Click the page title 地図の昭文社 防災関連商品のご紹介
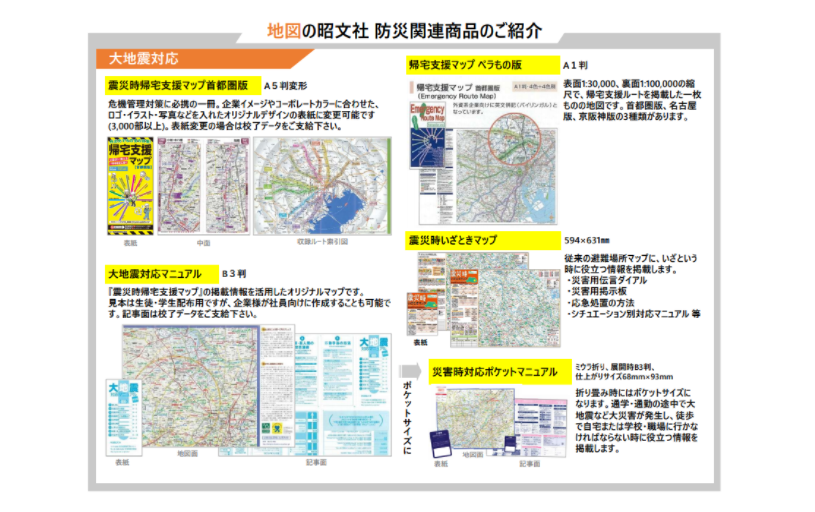The height and width of the screenshot is (512, 815). point(404,31)
